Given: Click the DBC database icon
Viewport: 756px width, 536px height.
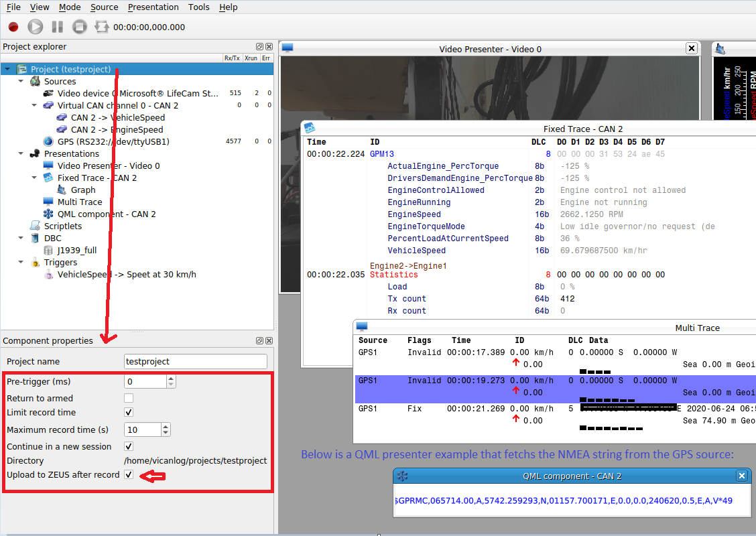Looking at the screenshot, I should pos(35,238).
